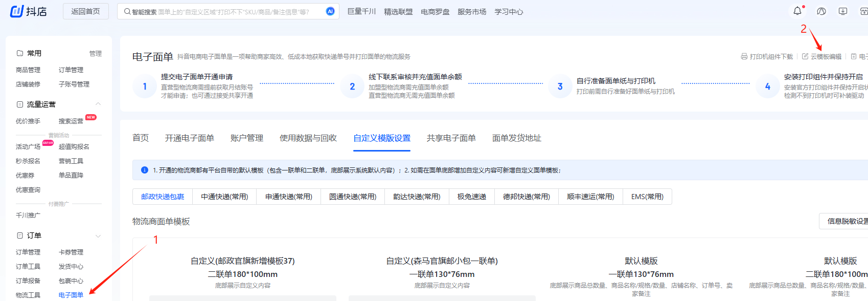Open 优惠查询 in sidebar
The height and width of the screenshot is (301, 868).
click(x=28, y=189)
